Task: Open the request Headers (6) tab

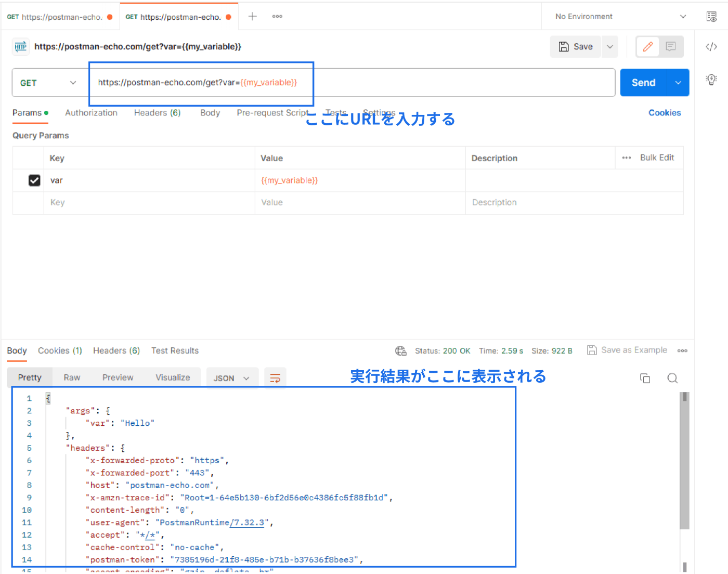Action: click(157, 113)
